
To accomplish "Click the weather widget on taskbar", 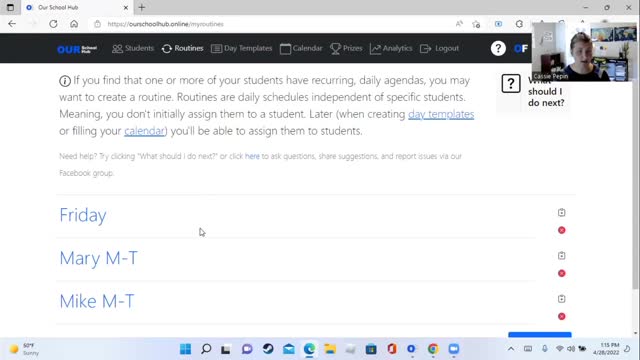I will [x=24, y=349].
